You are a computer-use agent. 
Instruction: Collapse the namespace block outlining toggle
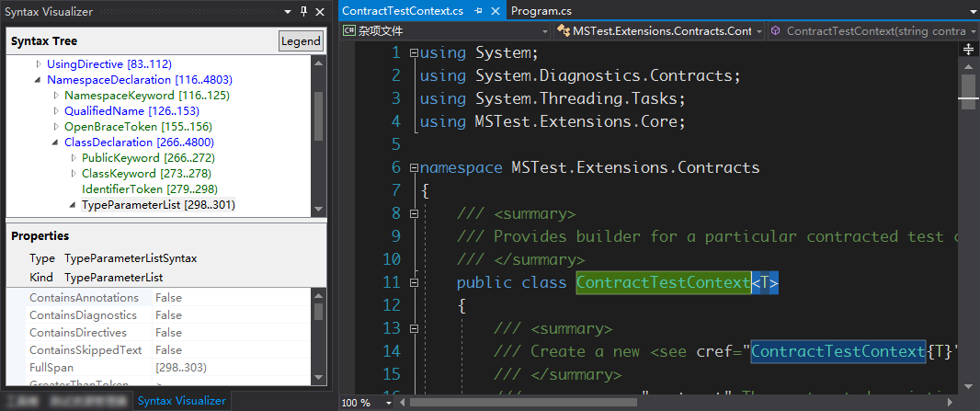pyautogui.click(x=414, y=168)
